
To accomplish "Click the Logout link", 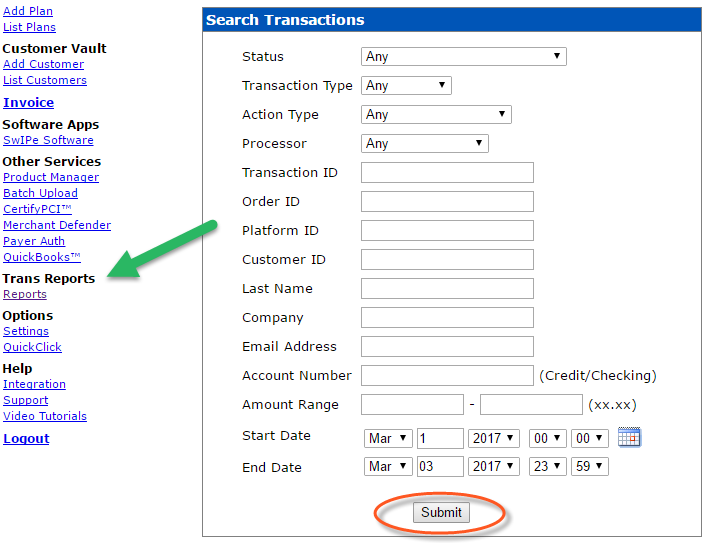I will (x=26, y=439).
